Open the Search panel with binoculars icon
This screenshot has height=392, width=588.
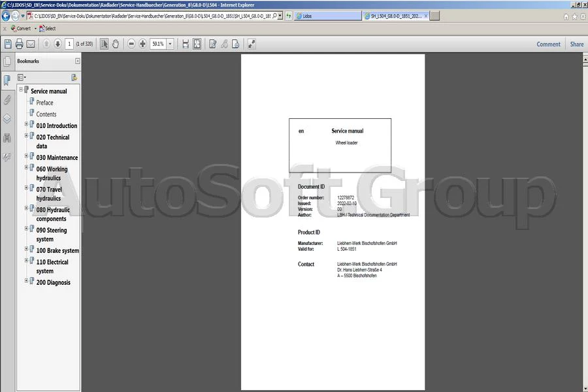(x=7, y=138)
